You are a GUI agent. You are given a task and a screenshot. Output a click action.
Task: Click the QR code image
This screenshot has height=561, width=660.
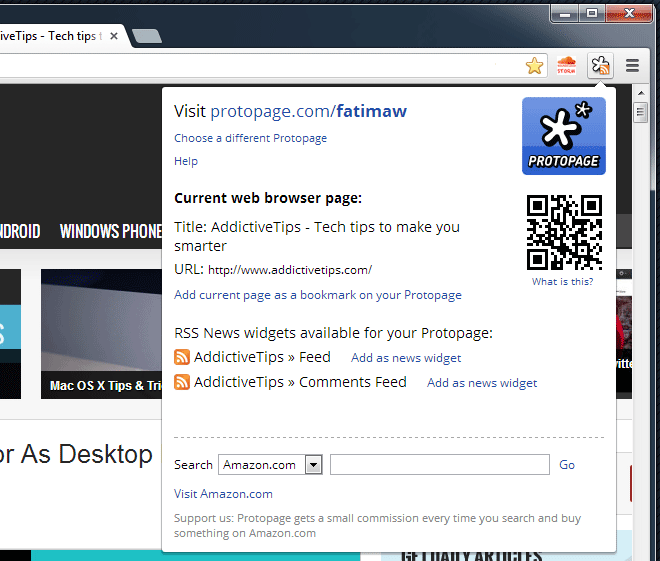tap(564, 232)
